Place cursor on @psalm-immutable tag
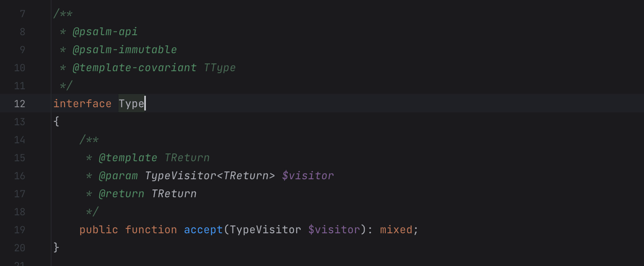This screenshot has width=644, height=266. (x=125, y=50)
